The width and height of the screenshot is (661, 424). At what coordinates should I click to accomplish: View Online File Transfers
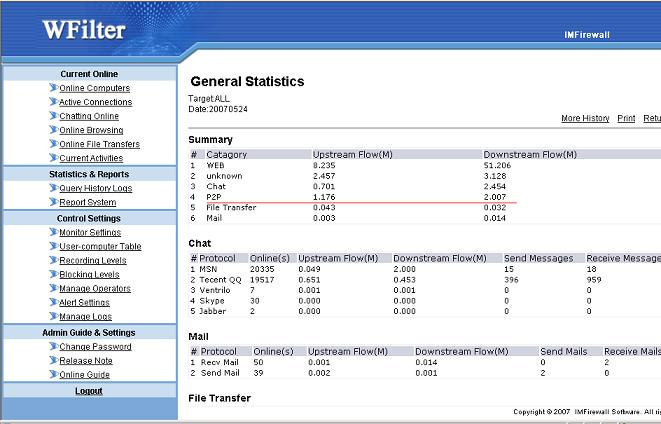click(x=99, y=144)
